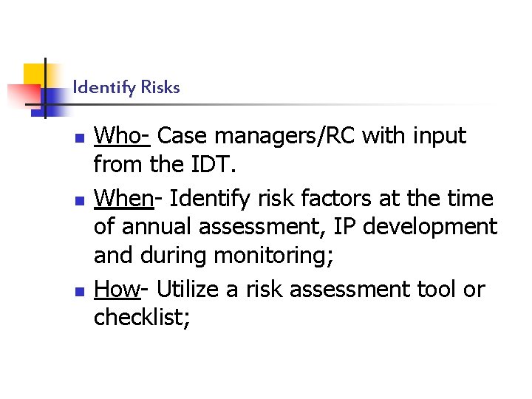The width and height of the screenshot is (532, 399).
Task: Click the 'Identify Risks' slide title
Action: pyautogui.click(x=126, y=87)
